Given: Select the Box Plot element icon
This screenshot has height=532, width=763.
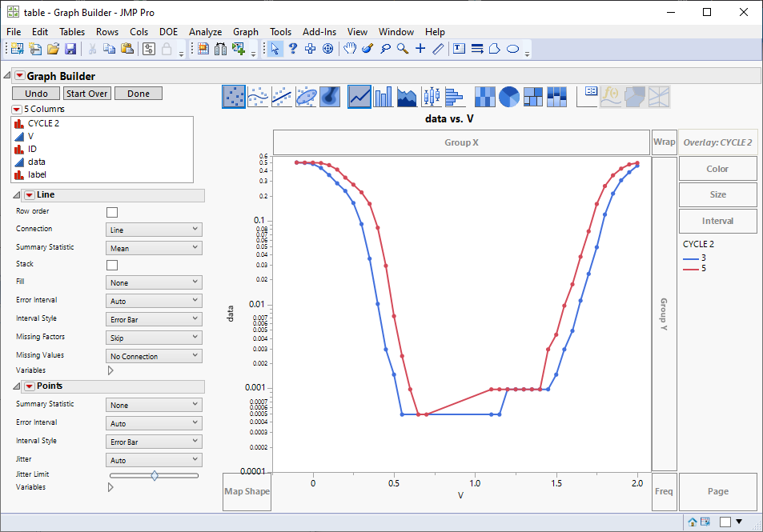Looking at the screenshot, I should click(431, 96).
